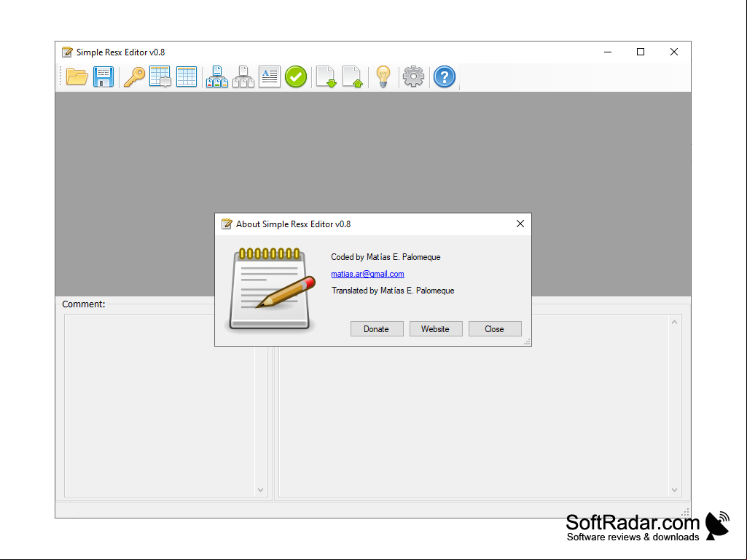747x560 pixels.
Task: Click the Close button in About dialog
Action: tap(495, 329)
